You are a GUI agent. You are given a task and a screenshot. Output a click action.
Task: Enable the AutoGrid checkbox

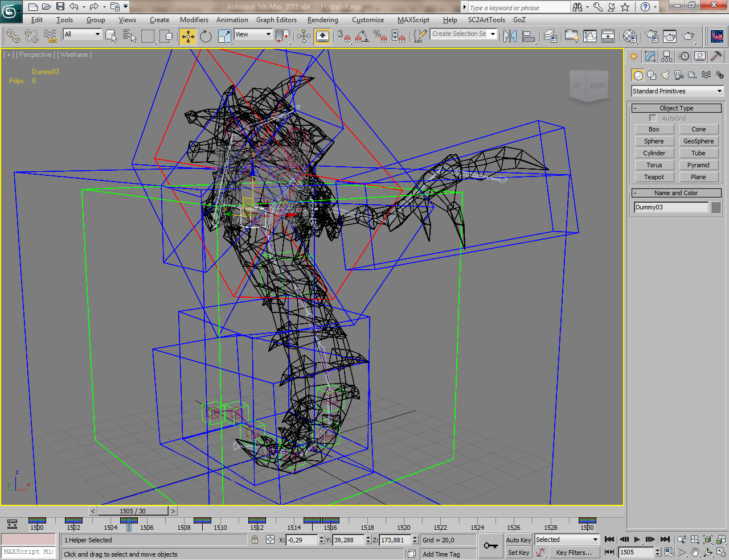point(653,118)
